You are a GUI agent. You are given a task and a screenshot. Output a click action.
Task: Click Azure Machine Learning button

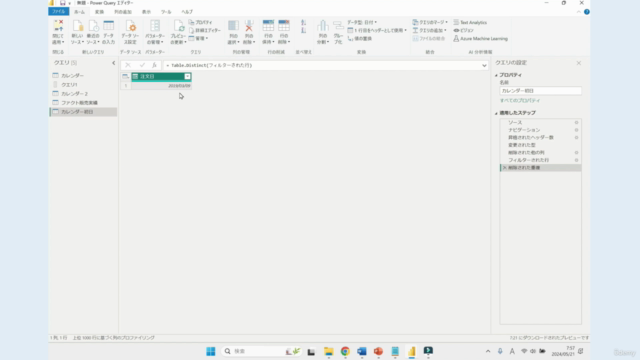[480, 38]
